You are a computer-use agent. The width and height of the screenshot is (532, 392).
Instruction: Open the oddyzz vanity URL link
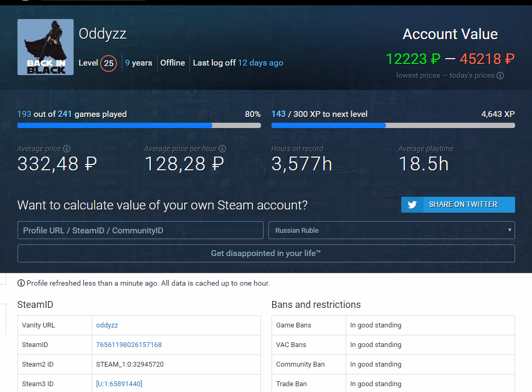(x=107, y=325)
